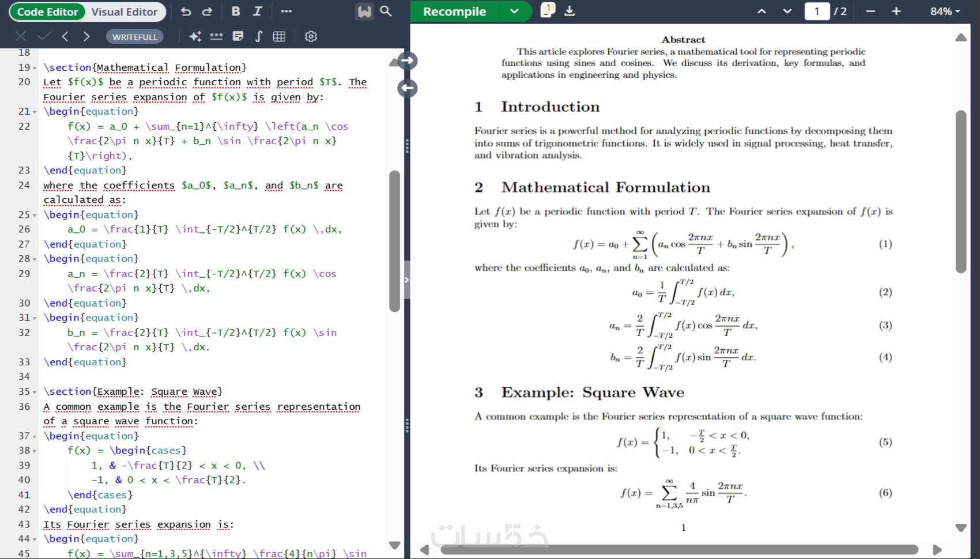
Task: Select the PDF page number field
Action: [x=817, y=12]
